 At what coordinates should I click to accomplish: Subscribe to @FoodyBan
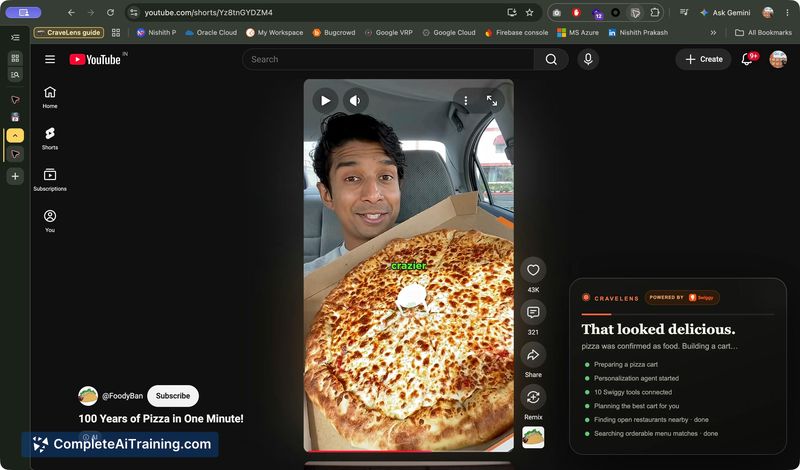(x=173, y=395)
